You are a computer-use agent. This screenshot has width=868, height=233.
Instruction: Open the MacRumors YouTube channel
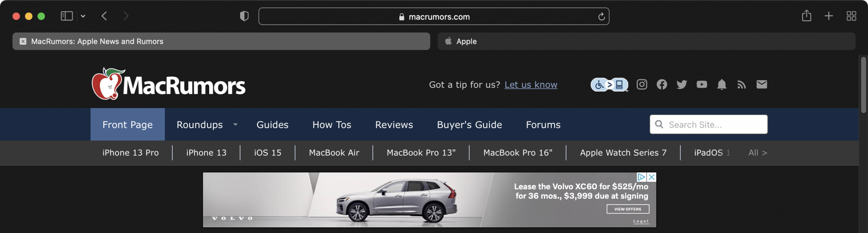701,84
